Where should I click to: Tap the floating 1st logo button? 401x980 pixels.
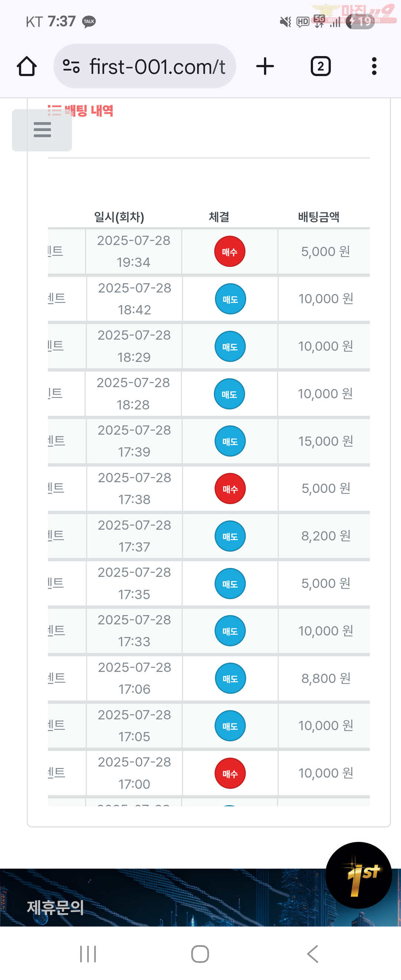358,875
